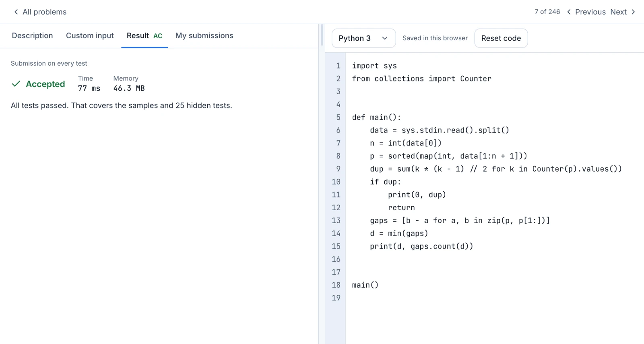Click 'Submission on every test' heading

[49, 64]
